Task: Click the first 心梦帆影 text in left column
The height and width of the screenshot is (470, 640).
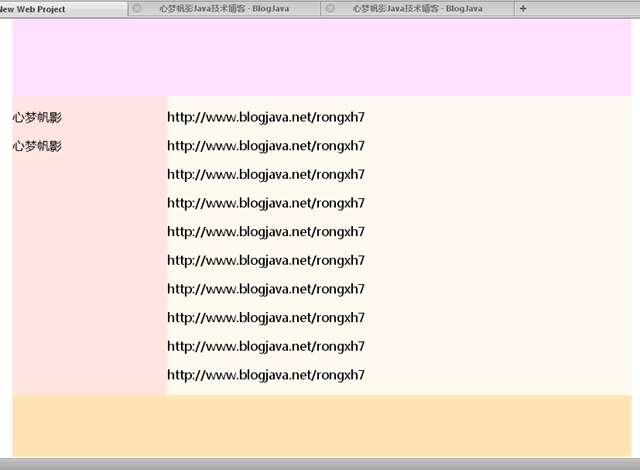Action: pyautogui.click(x=37, y=118)
